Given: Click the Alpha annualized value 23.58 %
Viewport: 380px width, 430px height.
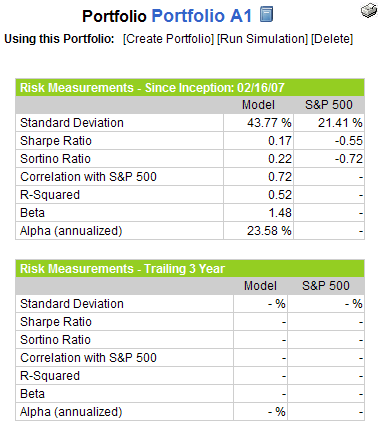Looking at the screenshot, I should click(x=269, y=231).
